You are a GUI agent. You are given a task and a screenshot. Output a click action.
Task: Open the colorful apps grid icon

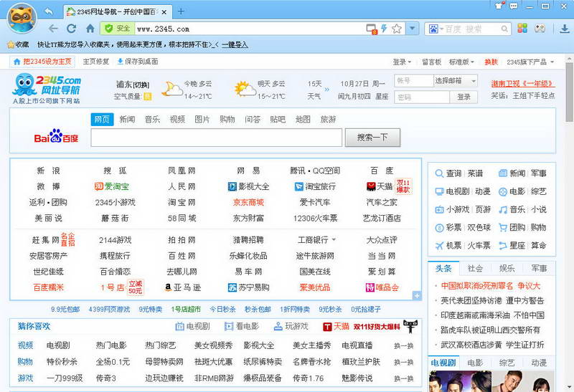pos(522,29)
